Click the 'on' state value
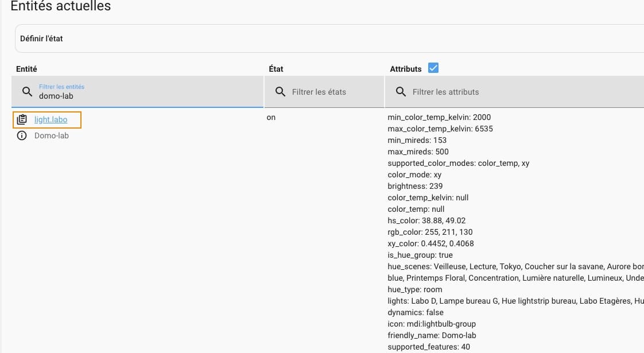Image resolution: width=644 pixels, height=353 pixels. click(271, 118)
